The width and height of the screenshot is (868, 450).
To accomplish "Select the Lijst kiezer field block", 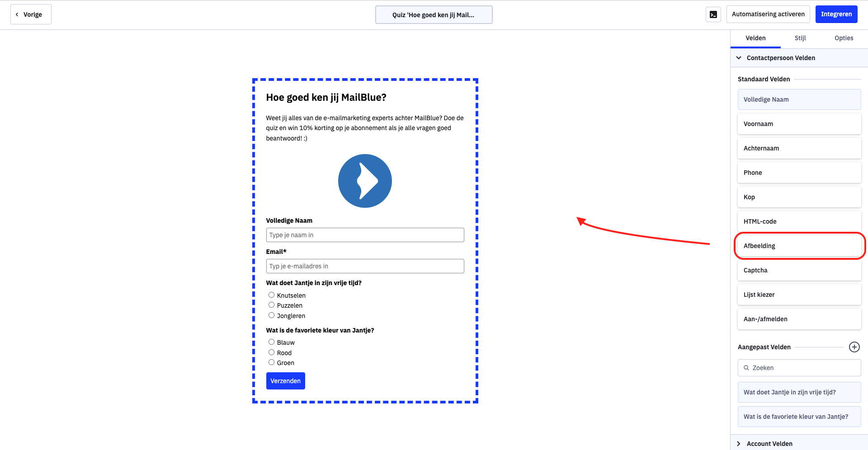I will click(x=799, y=295).
